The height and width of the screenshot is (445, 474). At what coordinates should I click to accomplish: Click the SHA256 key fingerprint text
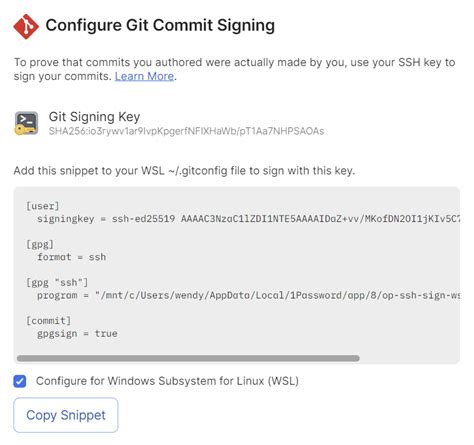click(186, 131)
